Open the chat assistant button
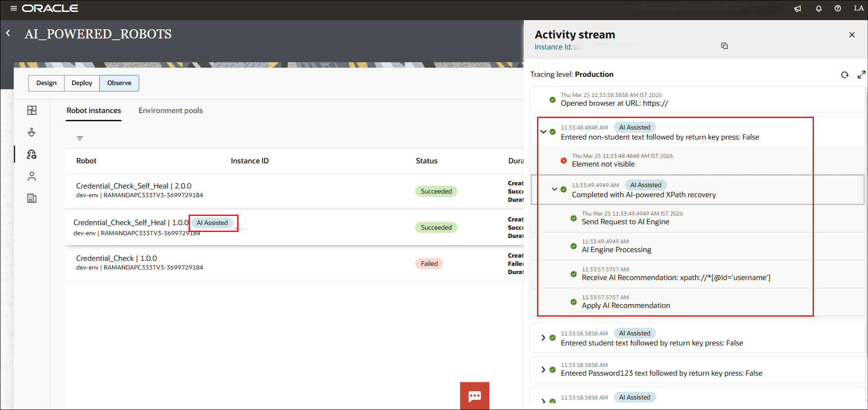Viewport: 868px width, 410px height. 475,396
